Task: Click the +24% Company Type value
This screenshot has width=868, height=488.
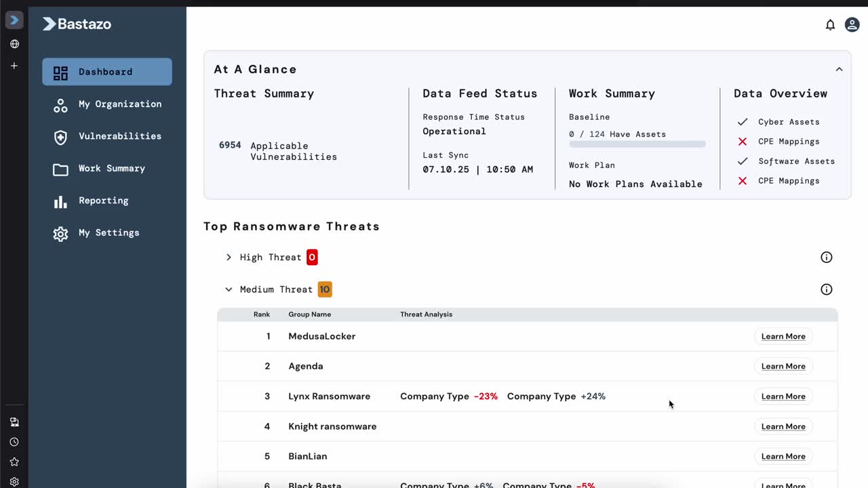Action: (593, 396)
